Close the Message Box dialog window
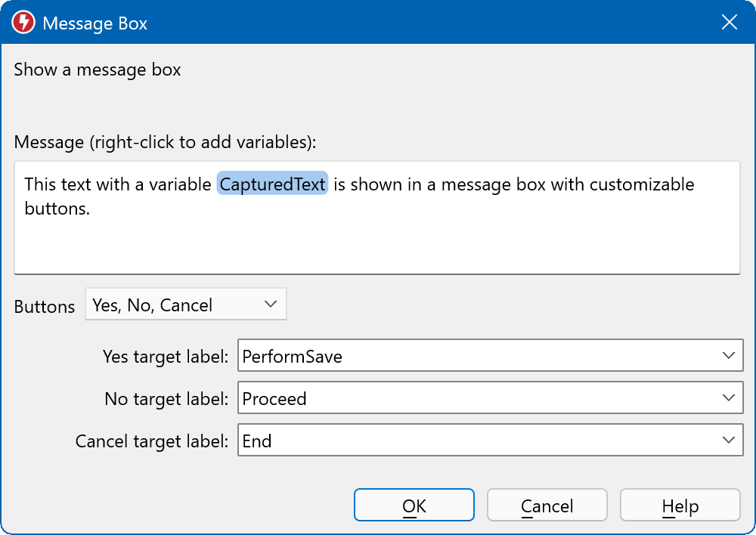This screenshot has height=535, width=756. tap(729, 23)
